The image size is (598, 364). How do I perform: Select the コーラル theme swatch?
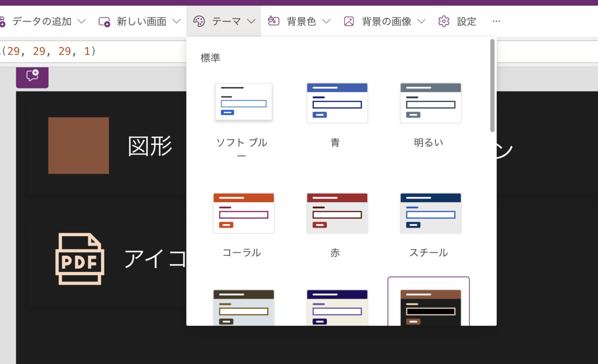243,213
